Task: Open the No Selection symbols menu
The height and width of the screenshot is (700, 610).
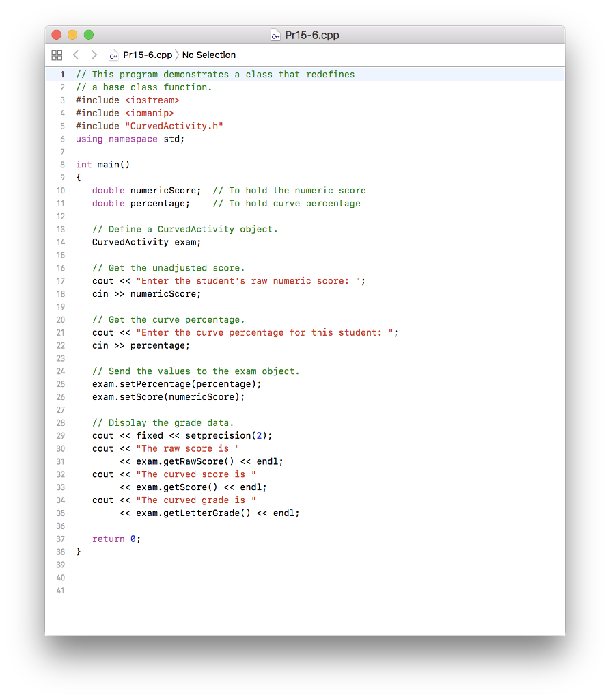Action: pos(208,55)
